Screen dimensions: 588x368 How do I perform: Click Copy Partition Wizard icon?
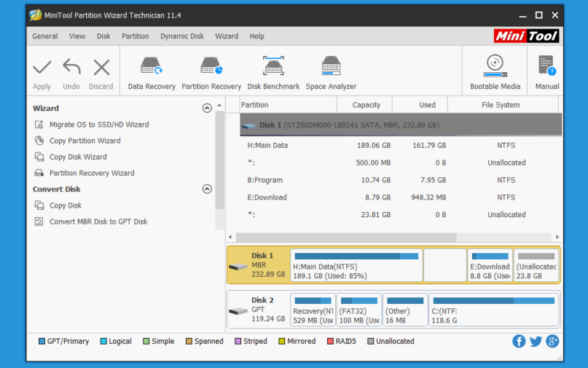point(39,141)
